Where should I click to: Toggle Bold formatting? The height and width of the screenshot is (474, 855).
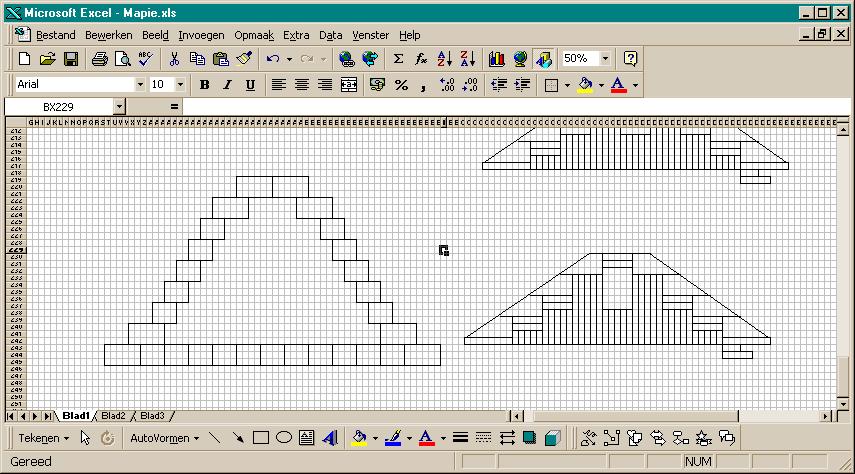[x=204, y=85]
